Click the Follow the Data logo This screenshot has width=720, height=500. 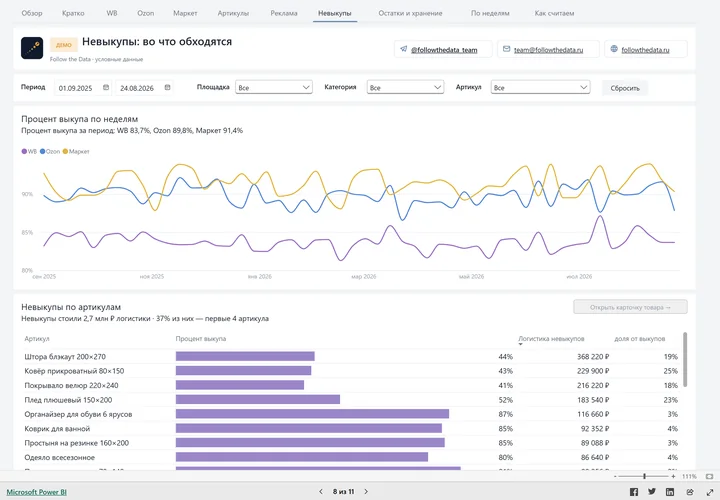pyautogui.click(x=32, y=48)
